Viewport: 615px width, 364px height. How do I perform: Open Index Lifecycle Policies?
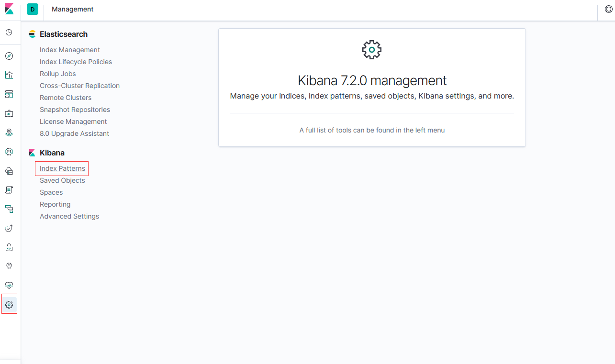[x=76, y=61]
